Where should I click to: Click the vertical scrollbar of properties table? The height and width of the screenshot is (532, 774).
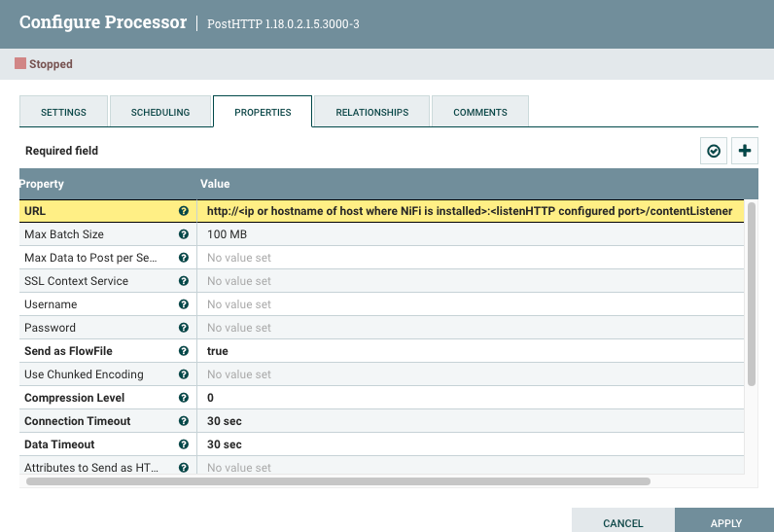pos(752,294)
